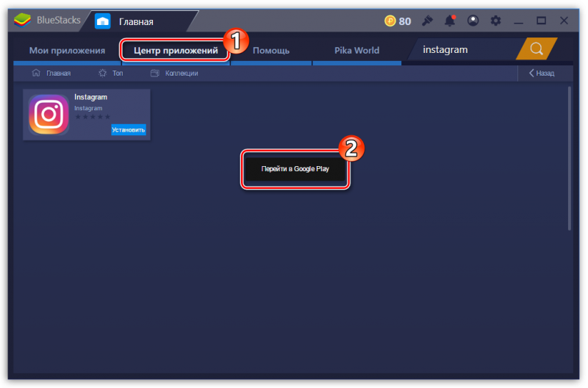The width and height of the screenshot is (588, 388).
Task: Click the Instagram app title text
Action: click(90, 97)
